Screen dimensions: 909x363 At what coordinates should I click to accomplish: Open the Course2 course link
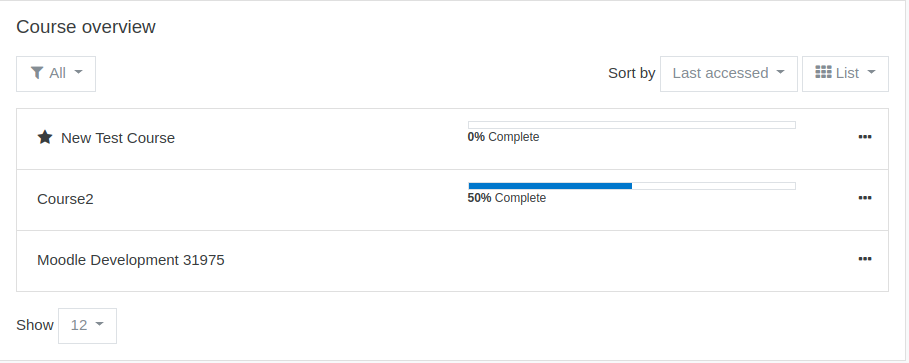[65, 199]
